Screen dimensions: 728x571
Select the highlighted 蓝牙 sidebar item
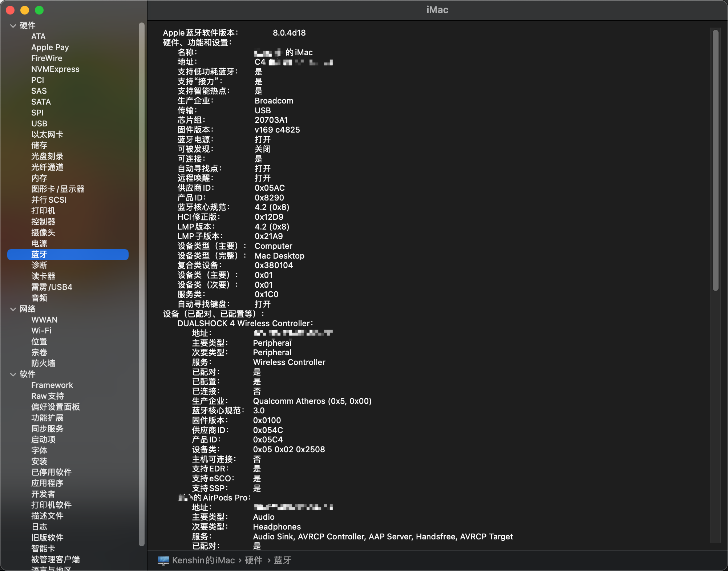(68, 254)
